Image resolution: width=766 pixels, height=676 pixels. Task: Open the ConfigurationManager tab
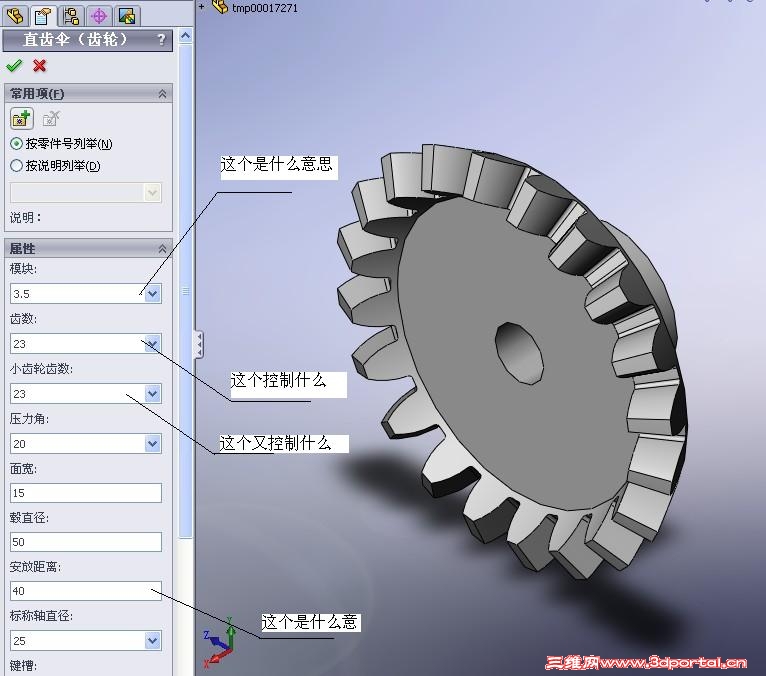coord(71,16)
